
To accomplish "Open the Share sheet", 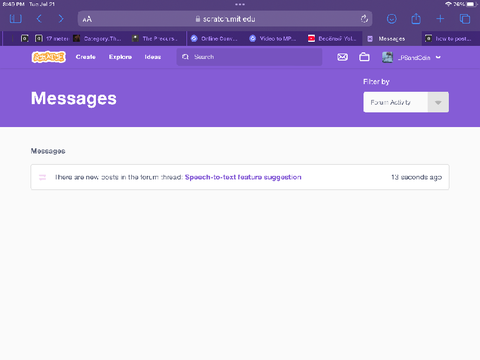I will [x=416, y=19].
